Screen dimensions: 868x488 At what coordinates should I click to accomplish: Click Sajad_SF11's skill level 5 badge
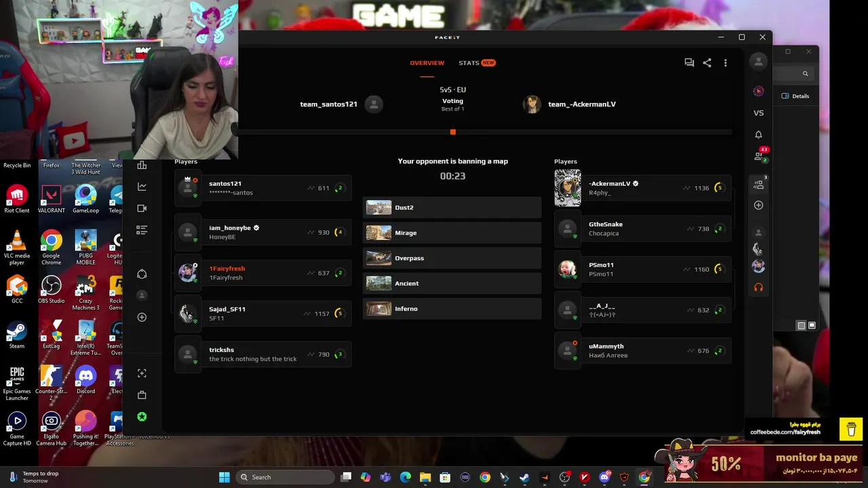pyautogui.click(x=339, y=314)
